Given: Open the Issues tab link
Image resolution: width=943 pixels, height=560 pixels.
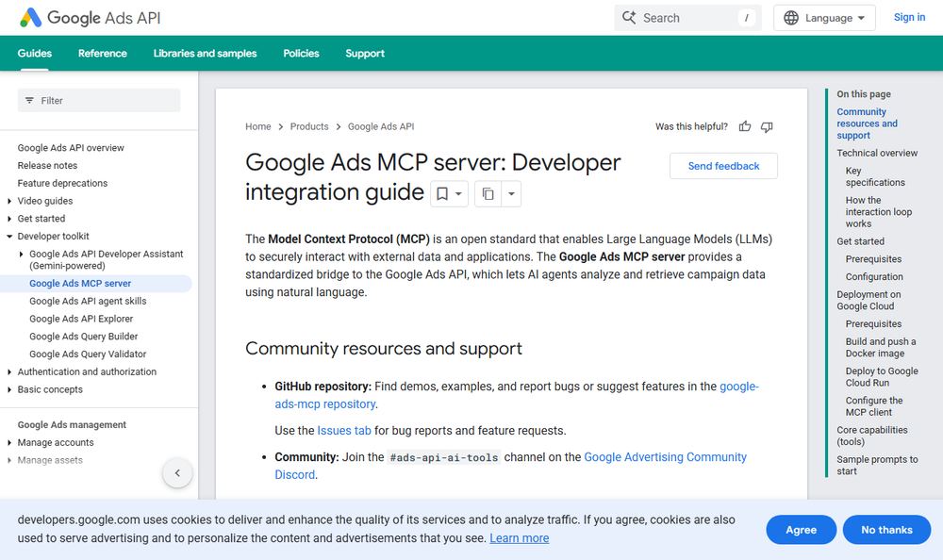Looking at the screenshot, I should tap(344, 431).
